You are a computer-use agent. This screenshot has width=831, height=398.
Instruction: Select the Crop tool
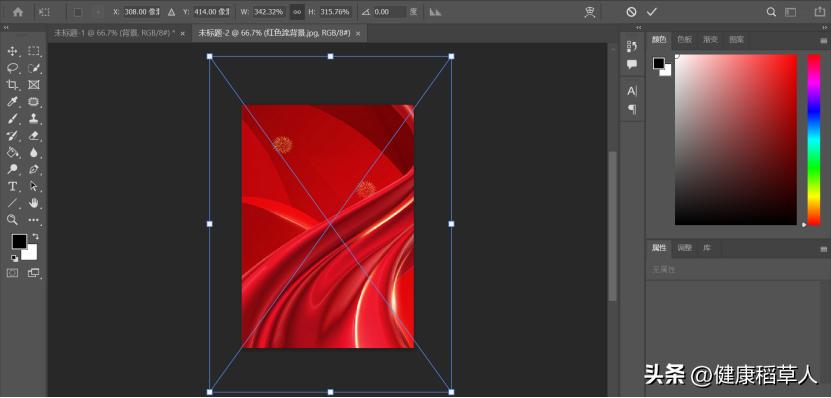[12, 85]
